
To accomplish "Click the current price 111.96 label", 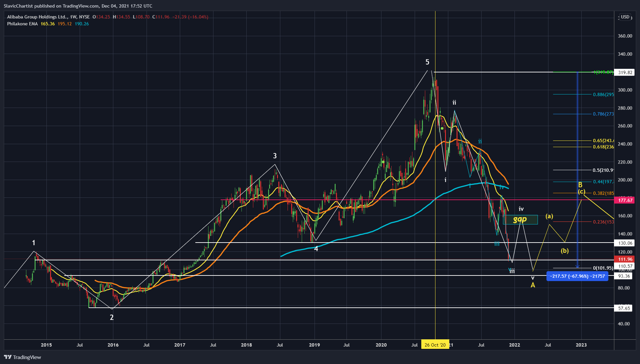I will pyautogui.click(x=625, y=259).
